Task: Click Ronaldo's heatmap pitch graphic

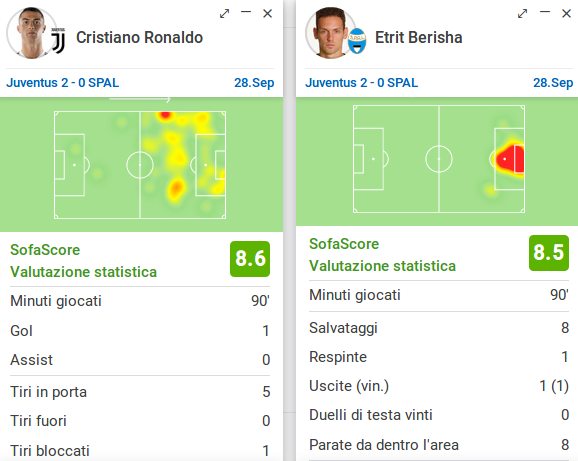Action: pos(140,165)
